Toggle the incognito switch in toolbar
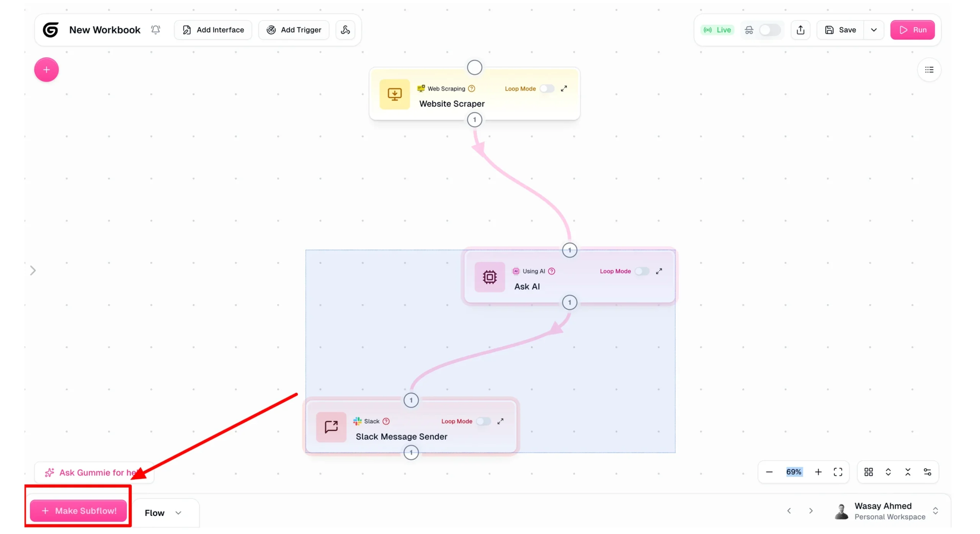The image size is (980, 534). [769, 30]
